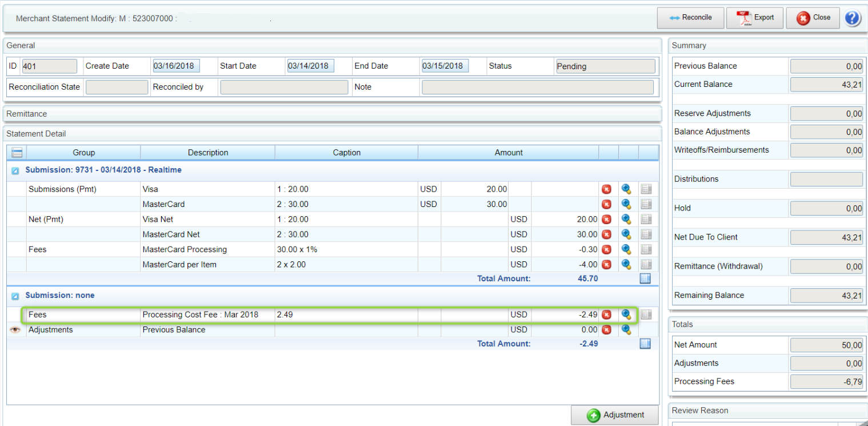This screenshot has width=868, height=426.
Task: Sort by the Amount column header
Action: coord(509,153)
